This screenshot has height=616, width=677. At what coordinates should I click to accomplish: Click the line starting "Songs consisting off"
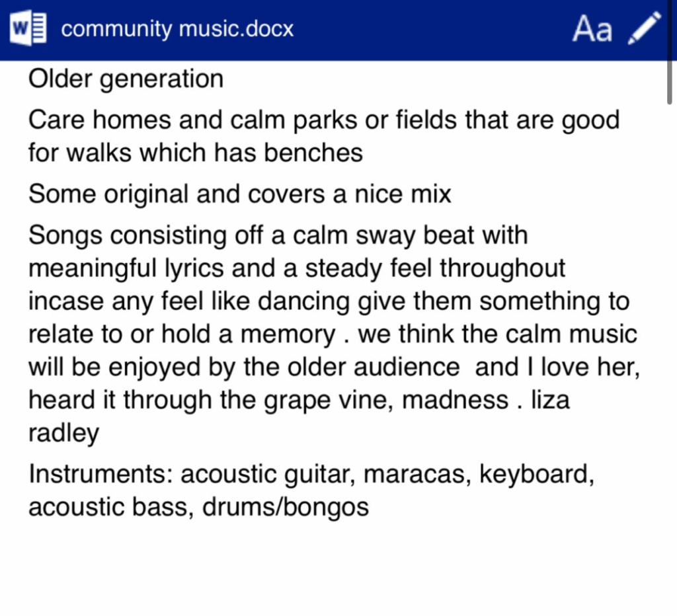[278, 235]
